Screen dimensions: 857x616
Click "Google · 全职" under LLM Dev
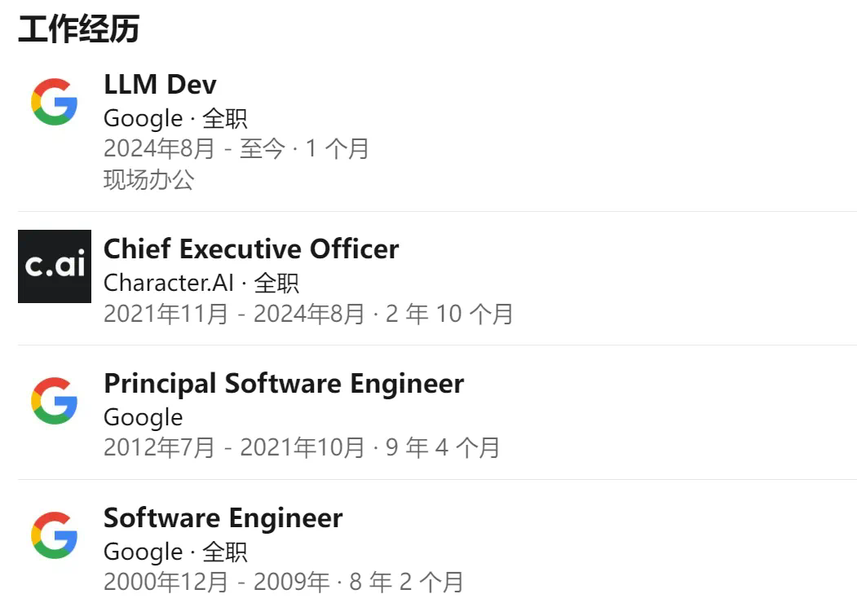click(x=175, y=118)
